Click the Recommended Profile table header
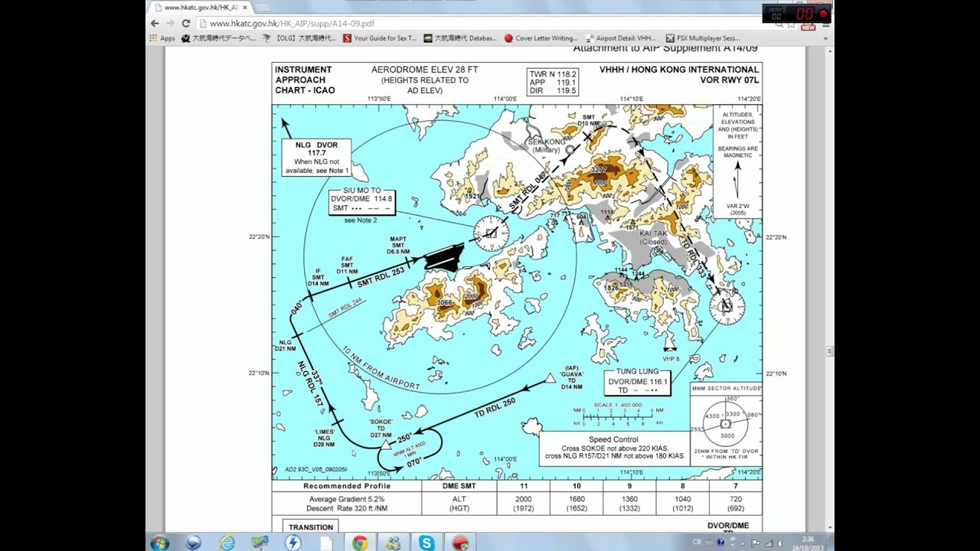Image resolution: width=980 pixels, height=551 pixels. pyautogui.click(x=347, y=486)
